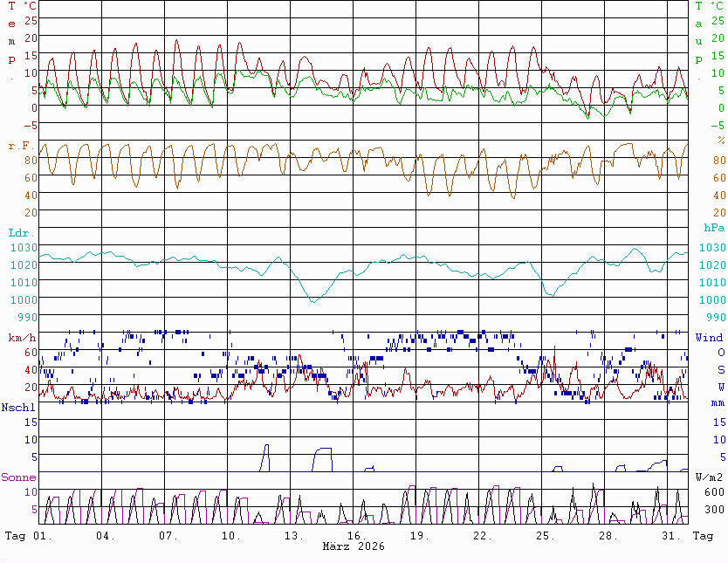Select the '31.' day marker on the time axis

click(x=671, y=536)
